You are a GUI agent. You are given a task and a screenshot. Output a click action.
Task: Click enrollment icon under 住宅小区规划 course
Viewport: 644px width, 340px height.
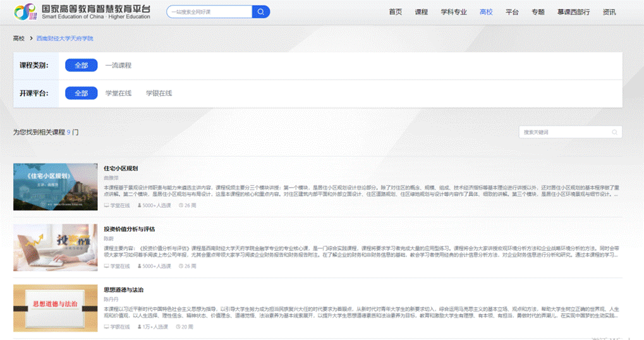point(138,205)
